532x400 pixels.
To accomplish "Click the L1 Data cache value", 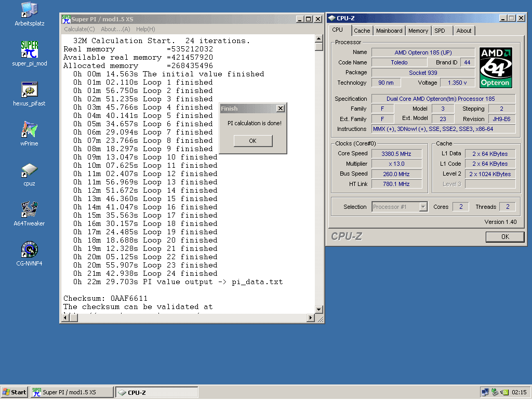I will point(490,154).
